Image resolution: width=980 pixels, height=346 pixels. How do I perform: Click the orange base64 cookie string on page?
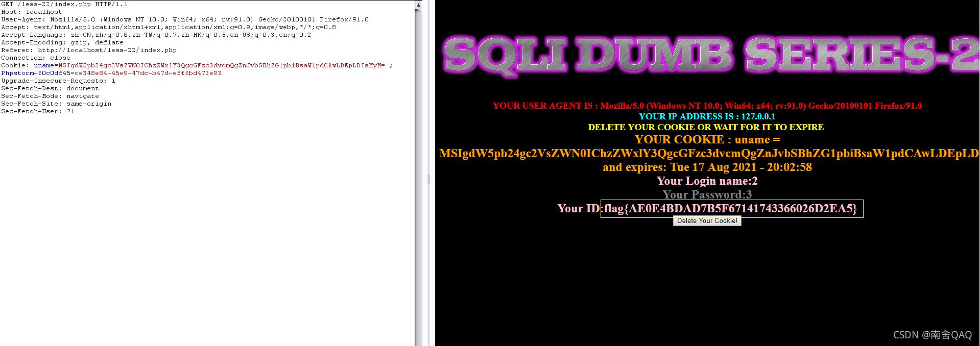(709, 153)
